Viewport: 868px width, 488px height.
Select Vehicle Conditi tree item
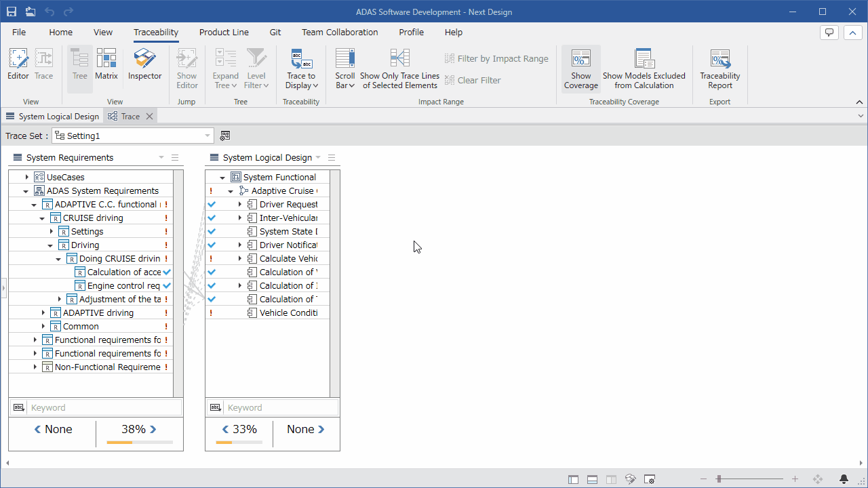(288, 312)
